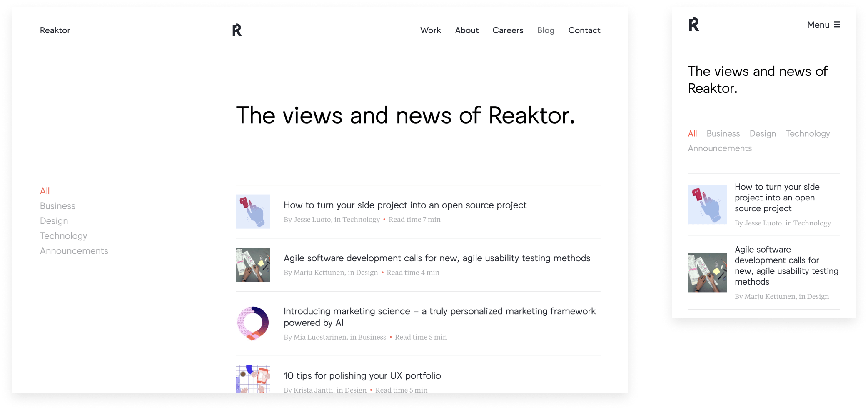Click the hand thumbnail in mobile view
Viewport: 868px width, 410px height.
coord(707,205)
